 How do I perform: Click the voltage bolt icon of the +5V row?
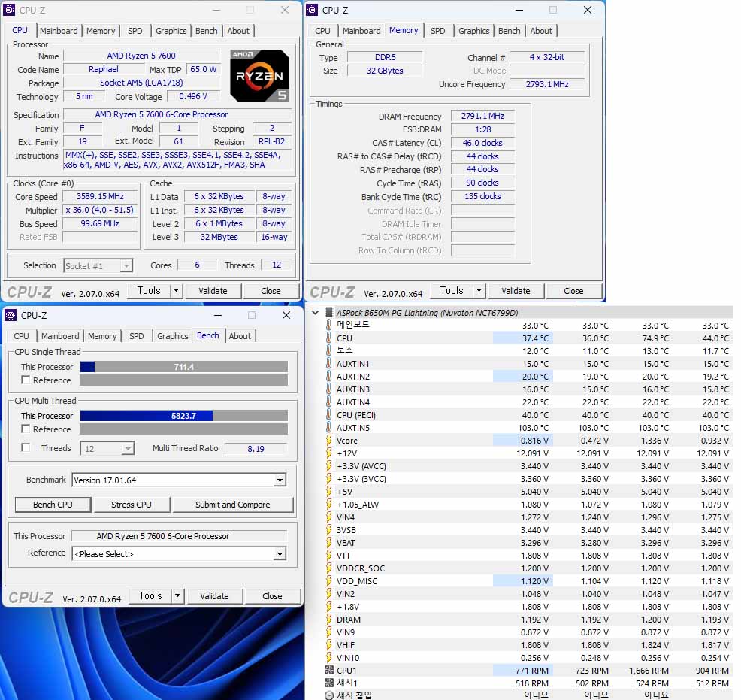click(x=328, y=491)
